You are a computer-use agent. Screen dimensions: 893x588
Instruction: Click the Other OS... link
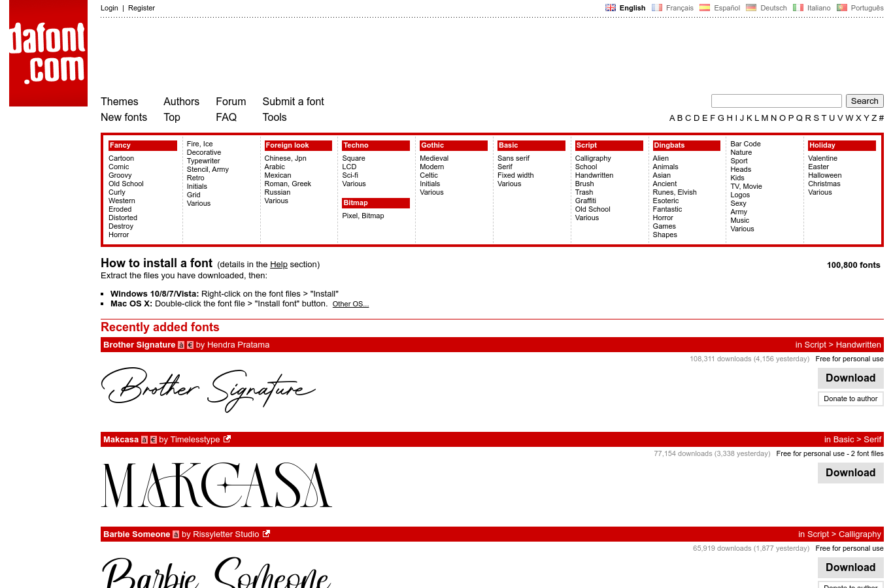point(350,304)
